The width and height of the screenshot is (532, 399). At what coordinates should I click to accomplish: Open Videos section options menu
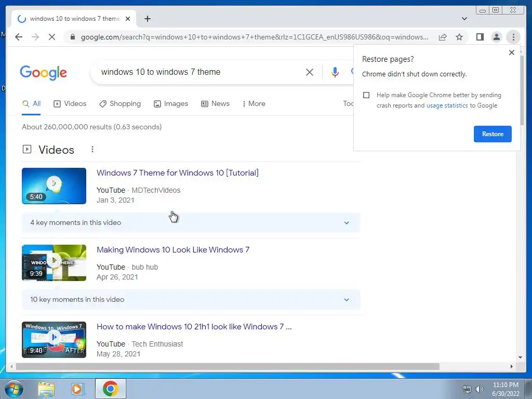pos(92,149)
